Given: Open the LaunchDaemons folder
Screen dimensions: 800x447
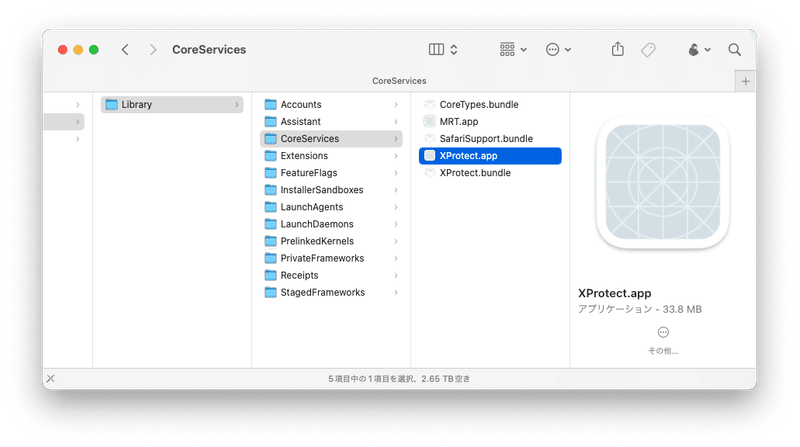Looking at the screenshot, I should 331,224.
